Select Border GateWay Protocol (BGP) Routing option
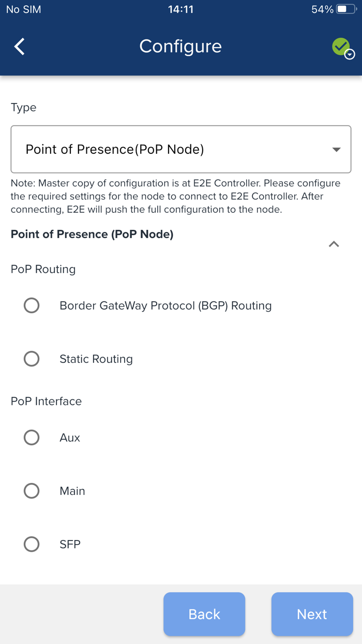The width and height of the screenshot is (362, 644). tap(32, 305)
